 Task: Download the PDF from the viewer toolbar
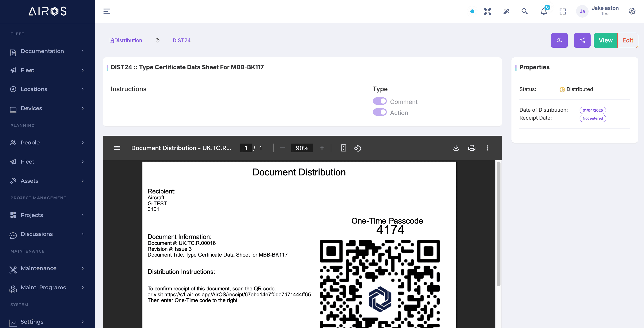tap(456, 148)
